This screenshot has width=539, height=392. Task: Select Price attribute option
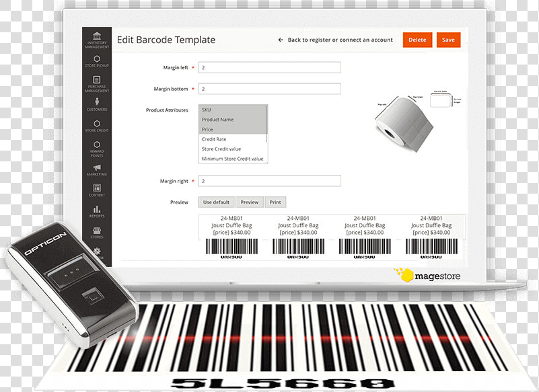[232, 129]
